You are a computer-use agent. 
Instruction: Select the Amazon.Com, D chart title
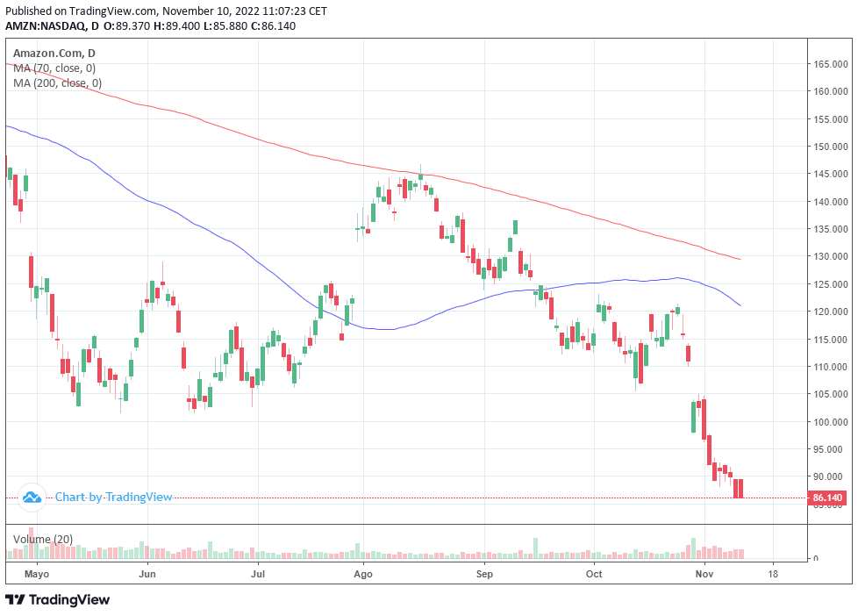point(54,54)
